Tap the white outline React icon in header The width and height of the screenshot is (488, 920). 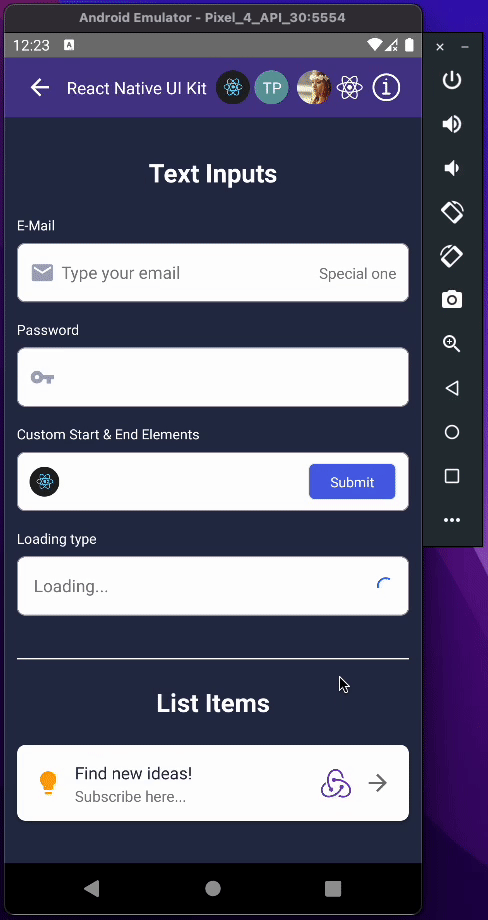350,88
